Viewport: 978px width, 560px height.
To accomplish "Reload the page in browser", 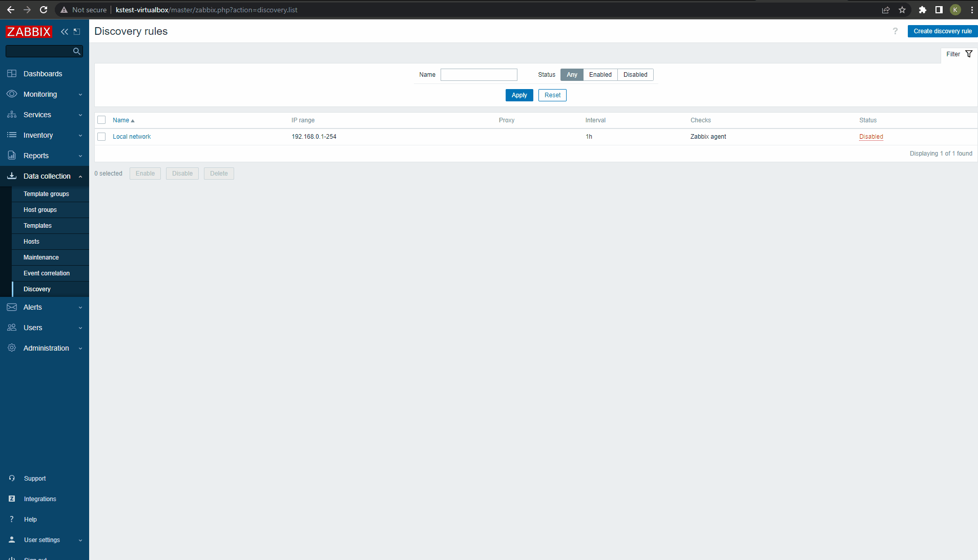I will (x=44, y=10).
